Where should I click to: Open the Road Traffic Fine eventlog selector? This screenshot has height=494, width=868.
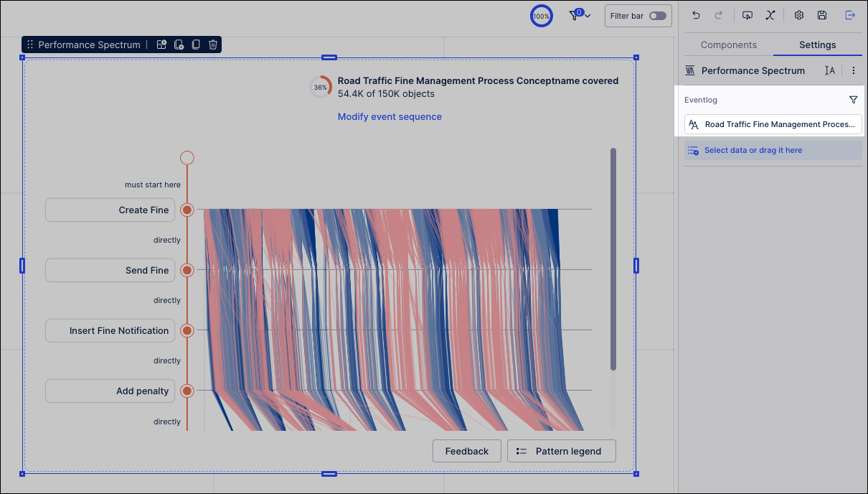tap(773, 124)
